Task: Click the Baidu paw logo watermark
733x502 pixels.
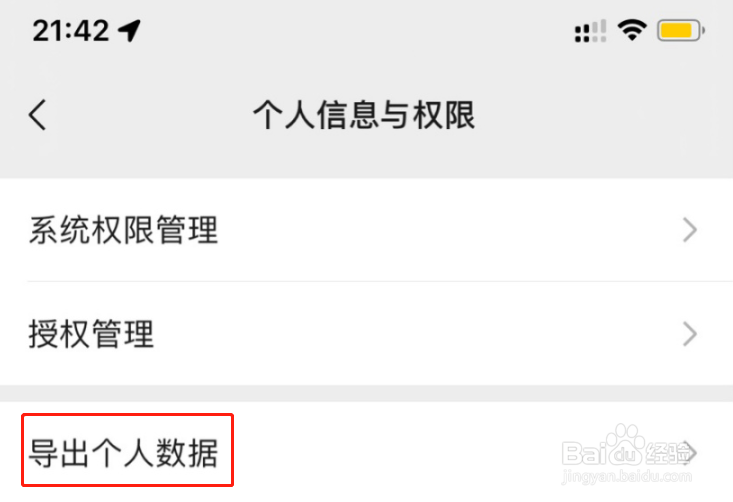Action: coord(625,444)
